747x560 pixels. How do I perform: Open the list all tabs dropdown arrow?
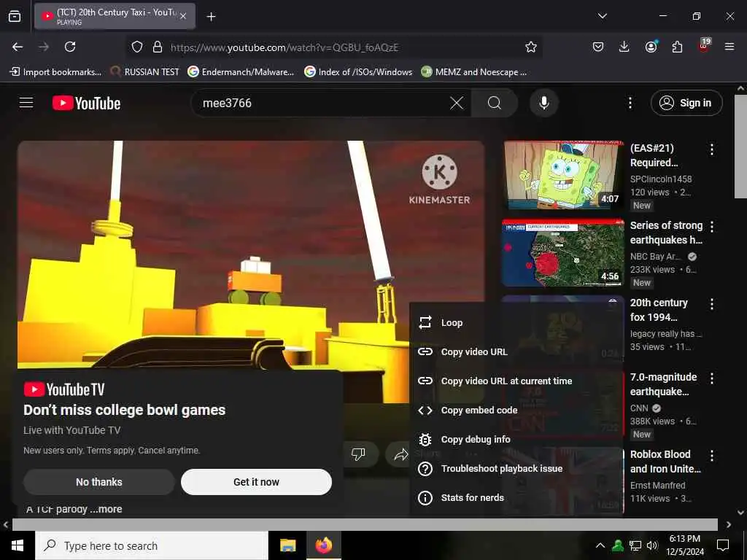(602, 16)
